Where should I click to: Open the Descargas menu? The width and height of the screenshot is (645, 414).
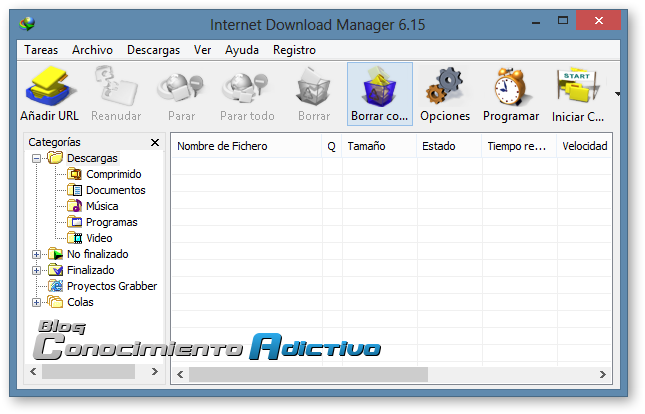pyautogui.click(x=153, y=50)
